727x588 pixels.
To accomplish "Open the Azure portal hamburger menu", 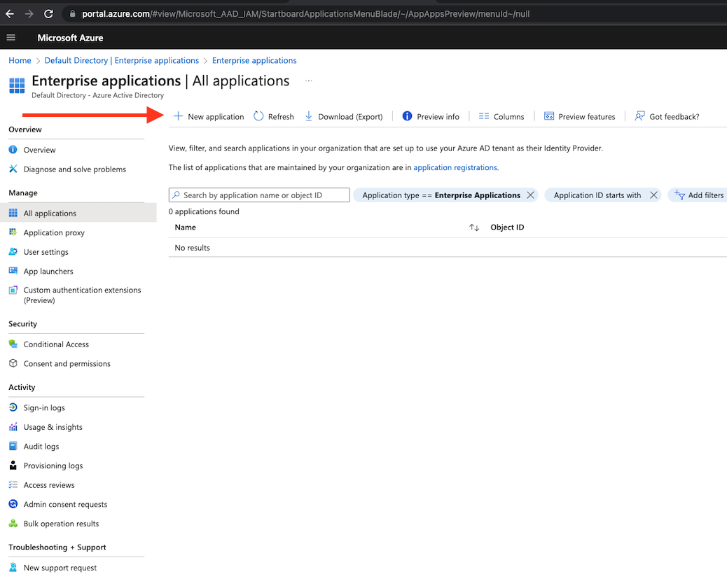I will click(x=11, y=38).
